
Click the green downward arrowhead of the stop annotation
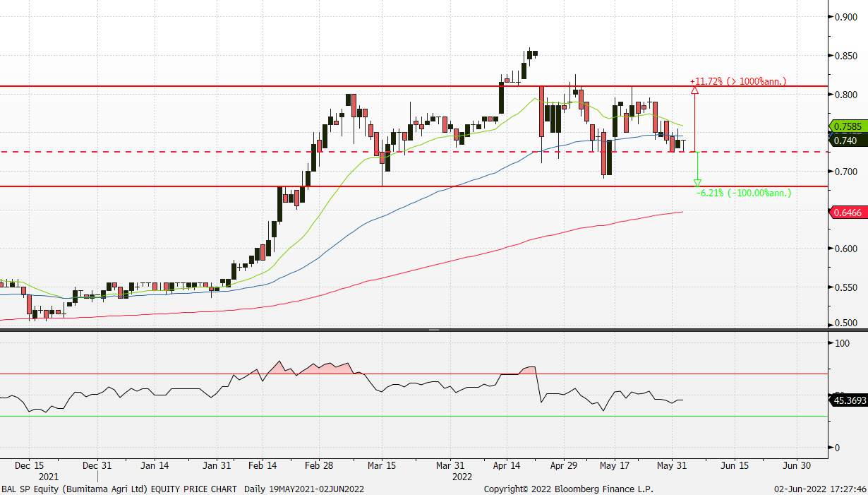click(x=697, y=183)
